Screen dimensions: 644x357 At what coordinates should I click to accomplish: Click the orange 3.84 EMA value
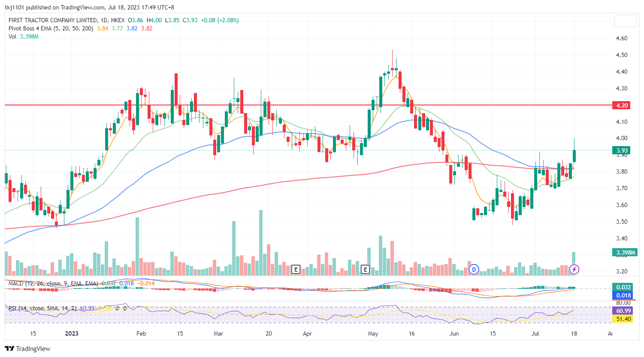click(x=103, y=28)
